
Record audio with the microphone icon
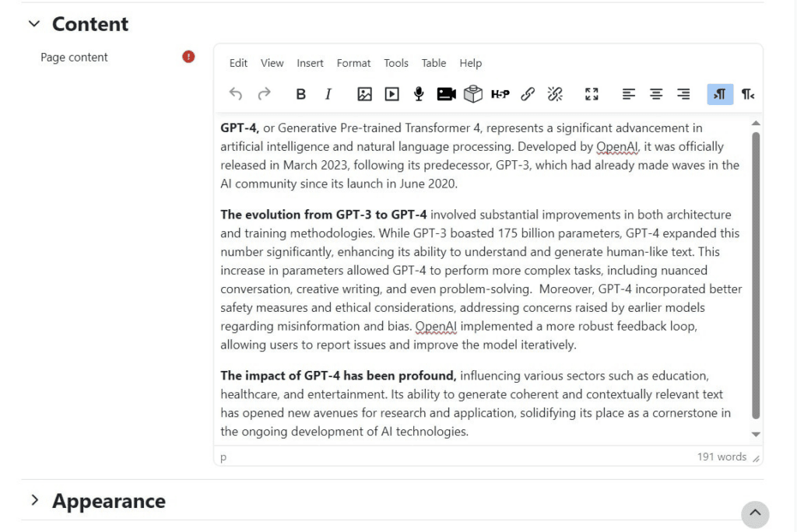pyautogui.click(x=419, y=94)
